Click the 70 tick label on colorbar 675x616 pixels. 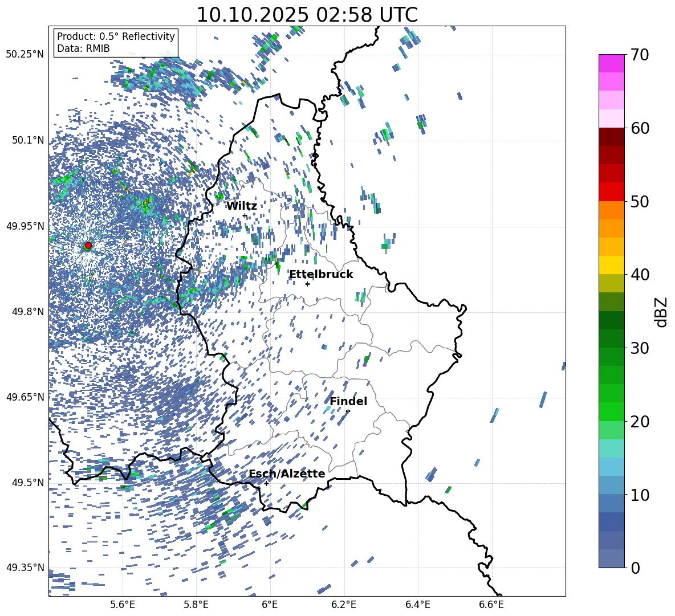tap(641, 55)
